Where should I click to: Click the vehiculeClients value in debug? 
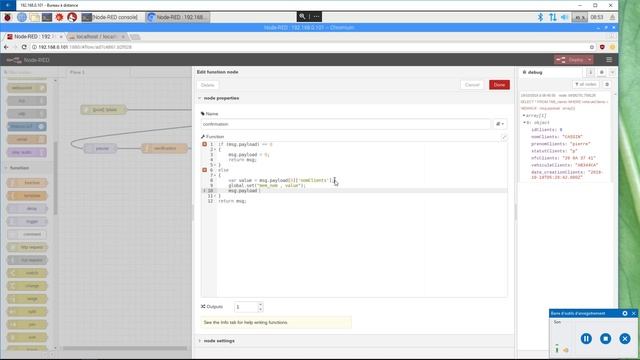587,165
